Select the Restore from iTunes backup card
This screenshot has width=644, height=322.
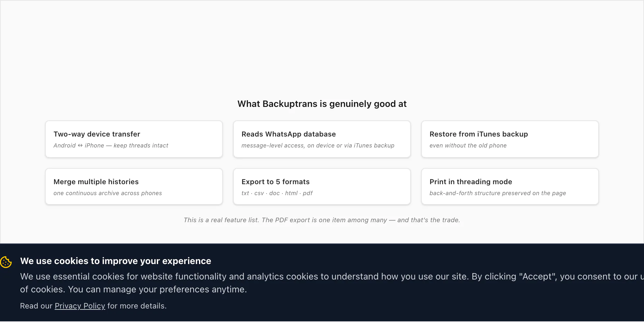tap(510, 139)
